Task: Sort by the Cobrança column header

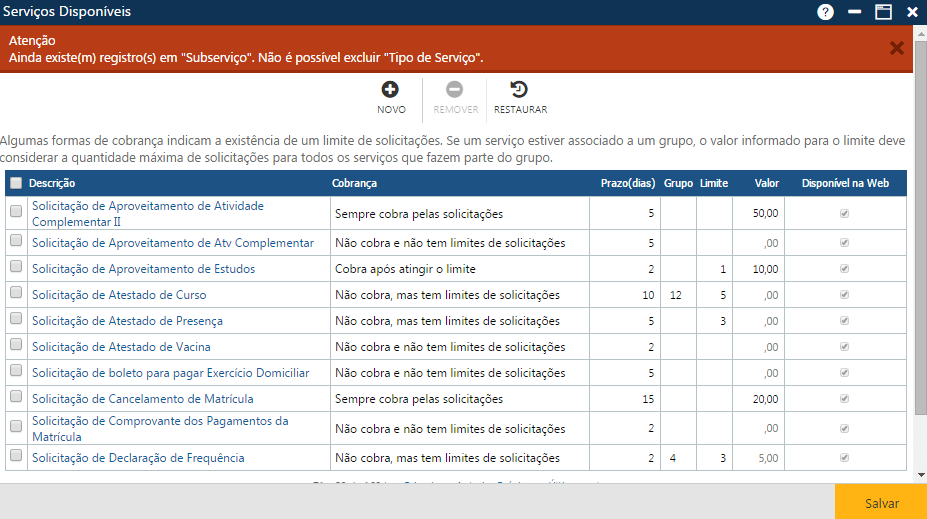Action: click(354, 183)
